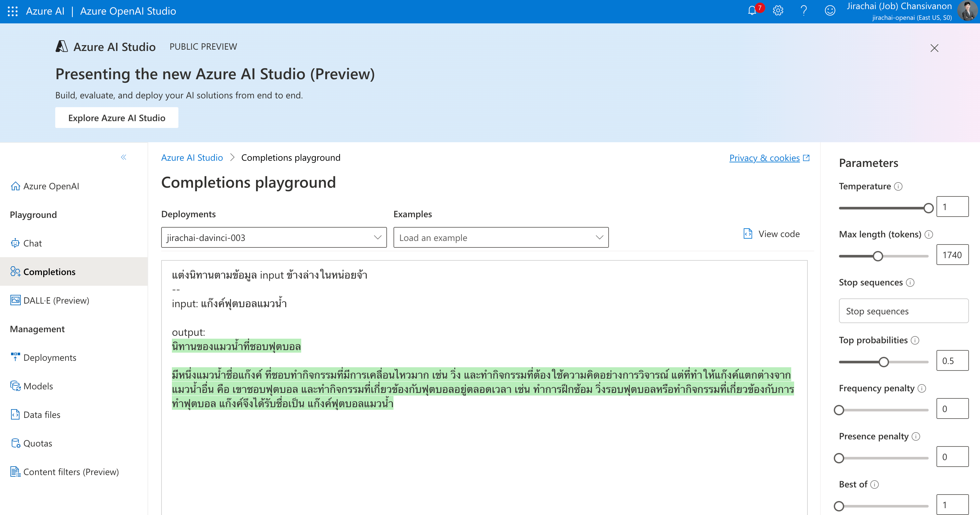Show the Top probabilities info icon

(915, 340)
